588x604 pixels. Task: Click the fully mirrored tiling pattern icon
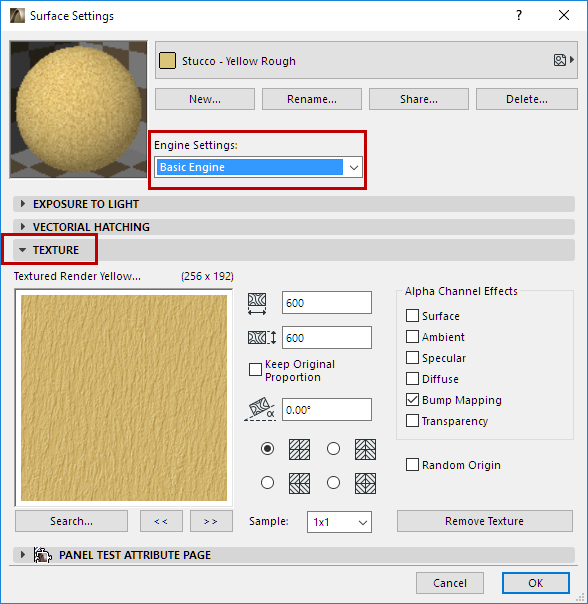click(365, 483)
